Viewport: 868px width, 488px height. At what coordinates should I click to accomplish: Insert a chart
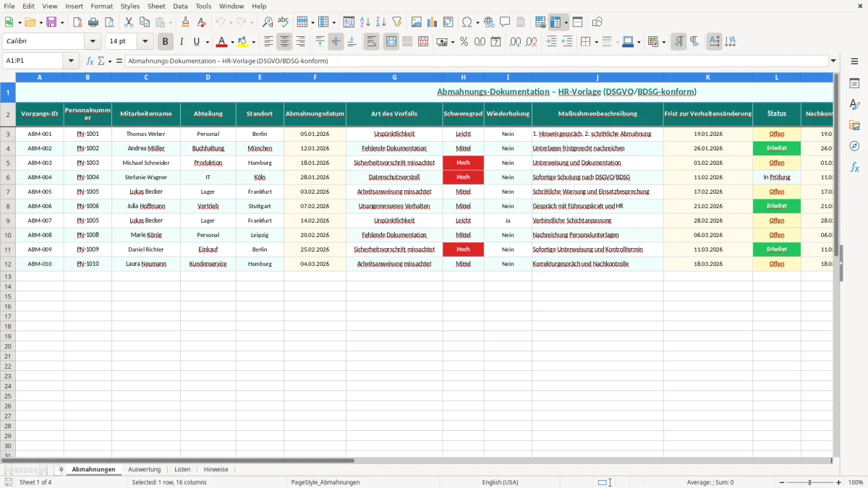(433, 22)
